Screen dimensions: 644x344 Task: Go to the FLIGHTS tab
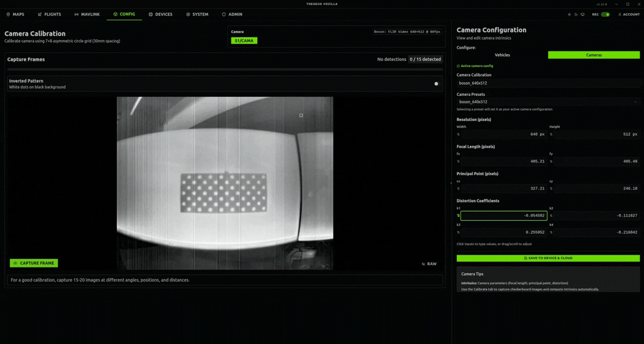click(x=49, y=15)
